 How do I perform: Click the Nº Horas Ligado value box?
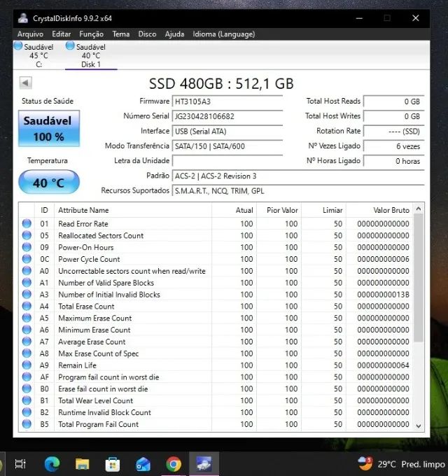coord(393,161)
